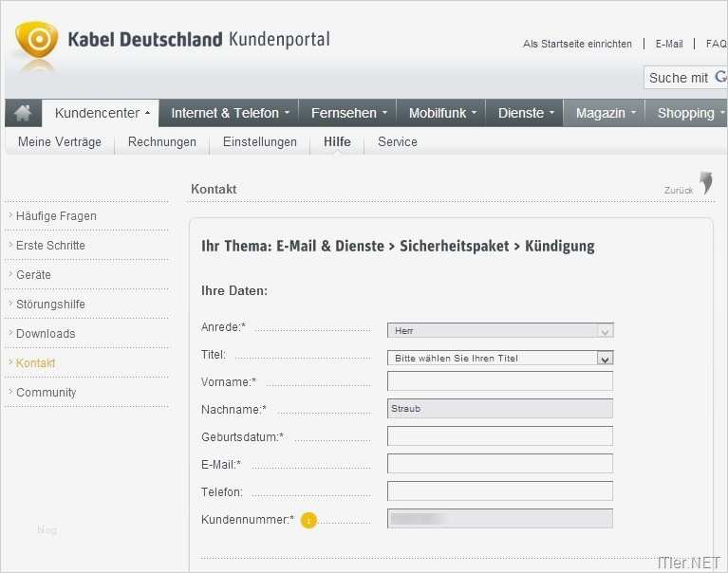The image size is (728, 573).
Task: Click the home icon in navigation bar
Action: click(x=23, y=113)
